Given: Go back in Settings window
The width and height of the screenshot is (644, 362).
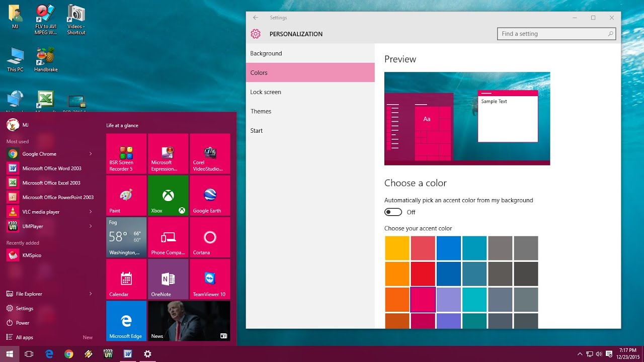Looking at the screenshot, I should (256, 18).
